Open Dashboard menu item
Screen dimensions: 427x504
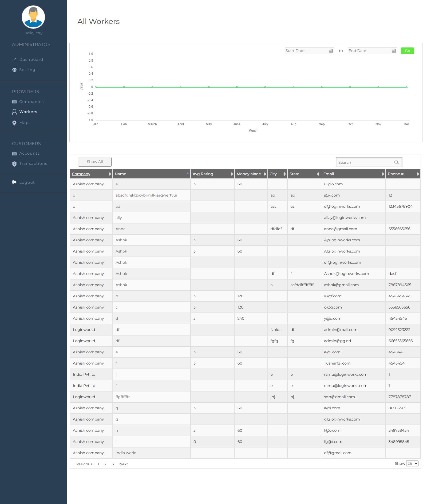pyautogui.click(x=31, y=60)
